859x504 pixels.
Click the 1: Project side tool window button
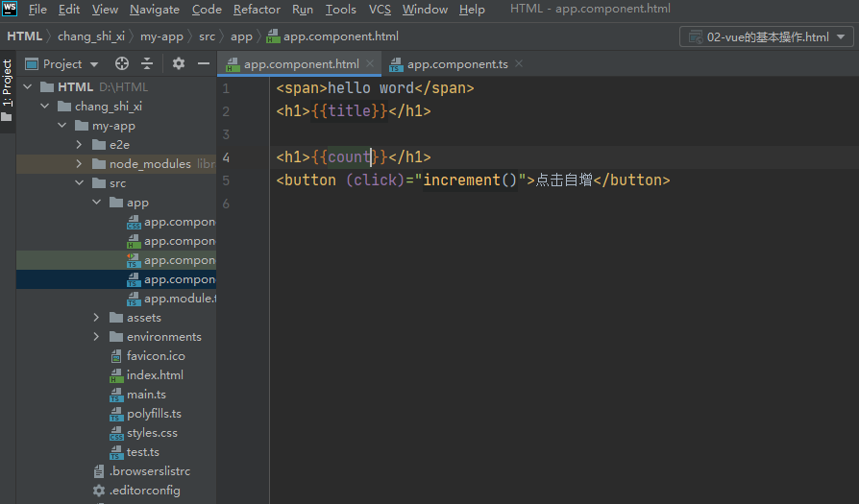click(7, 90)
